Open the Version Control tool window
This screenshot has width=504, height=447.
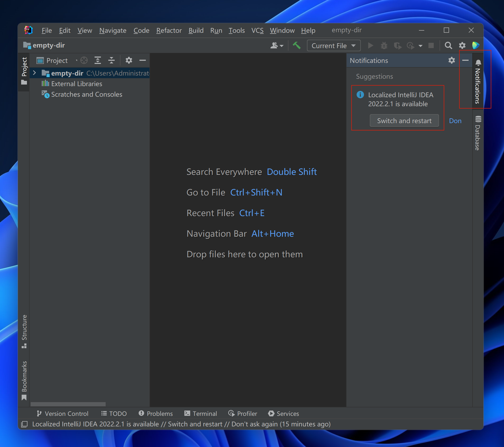[63, 413]
